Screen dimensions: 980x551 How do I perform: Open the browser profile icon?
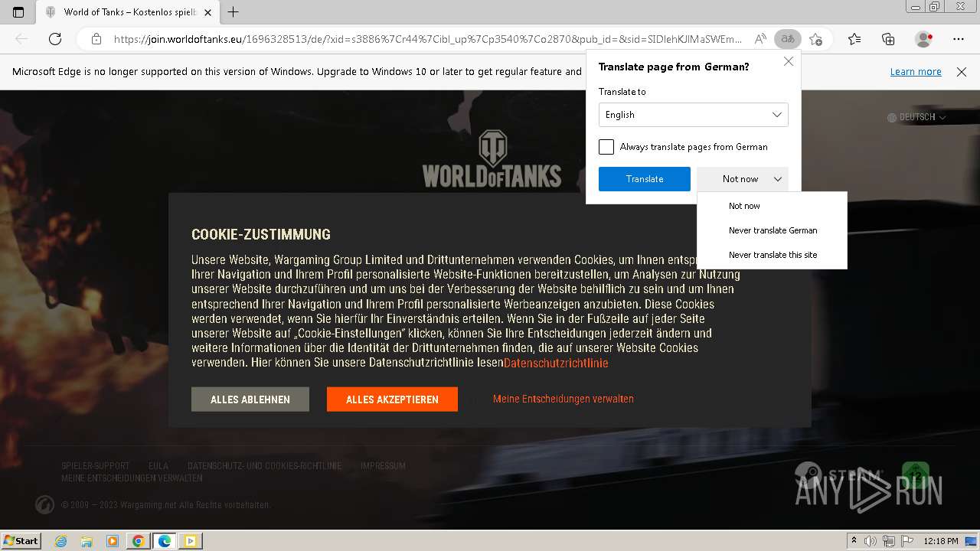(x=924, y=39)
